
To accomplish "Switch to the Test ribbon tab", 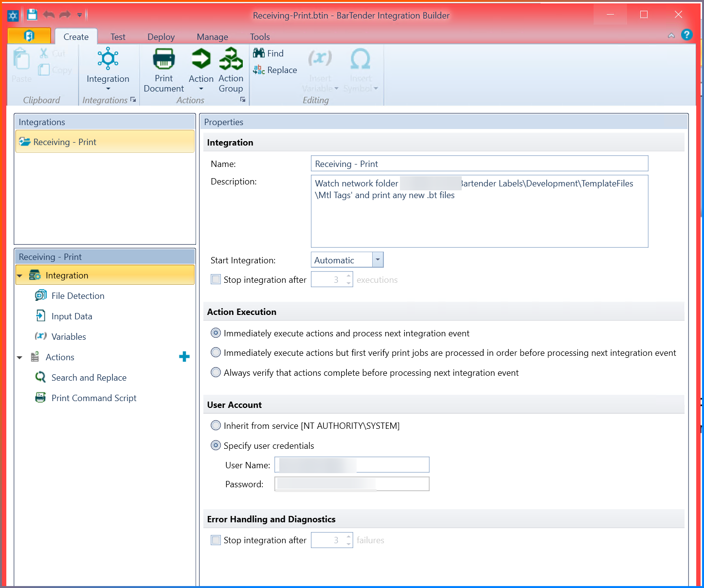I will pyautogui.click(x=118, y=37).
